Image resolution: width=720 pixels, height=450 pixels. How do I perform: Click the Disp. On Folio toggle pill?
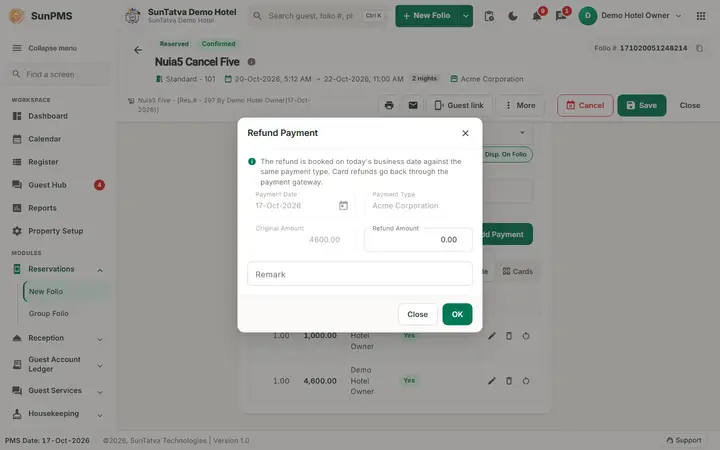pyautogui.click(x=507, y=154)
